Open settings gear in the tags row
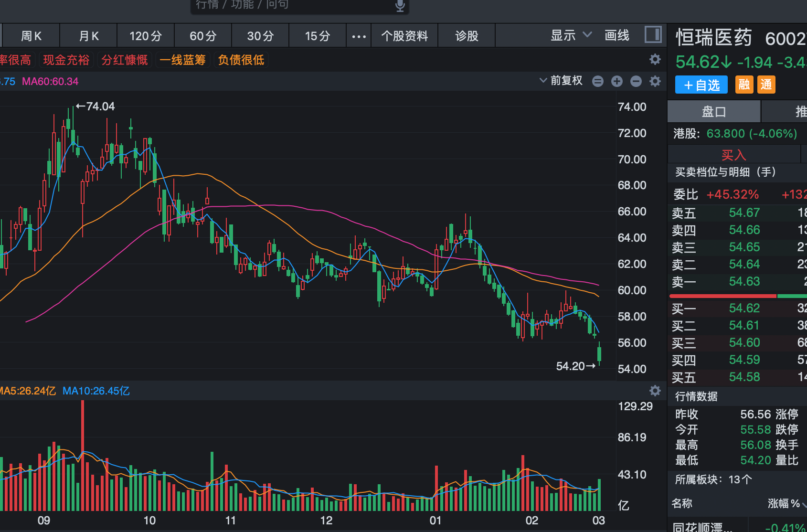 [655, 59]
